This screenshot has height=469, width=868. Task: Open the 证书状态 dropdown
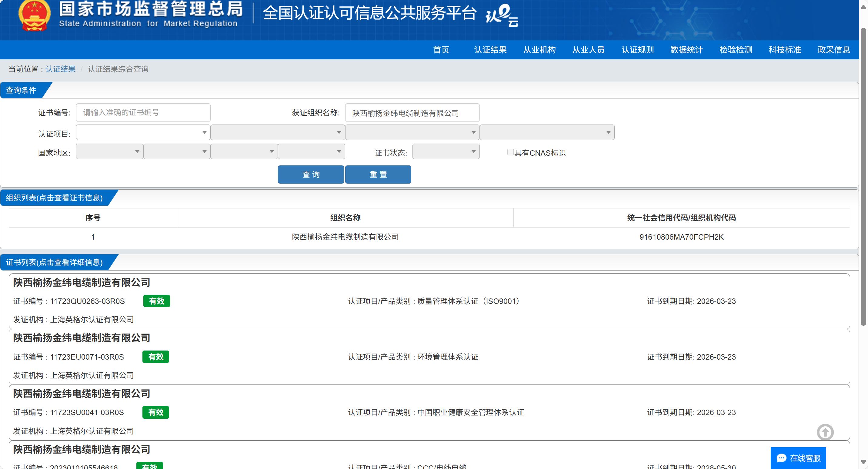[x=446, y=151]
